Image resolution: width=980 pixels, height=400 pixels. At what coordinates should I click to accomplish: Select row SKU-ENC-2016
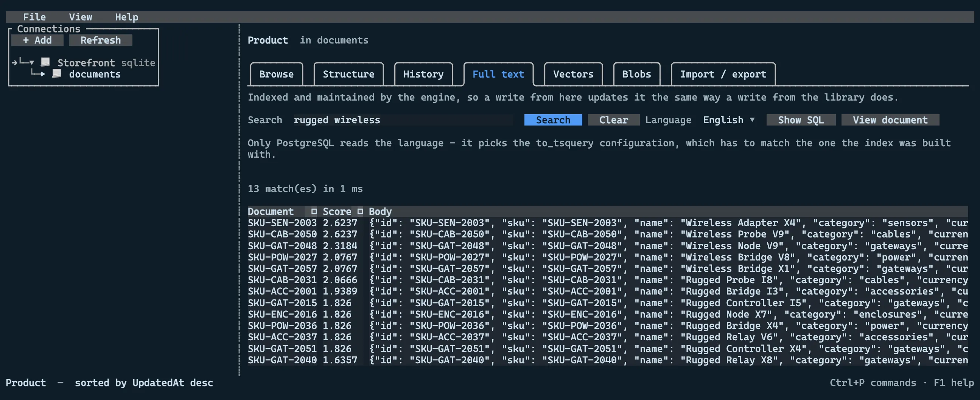coord(608,314)
